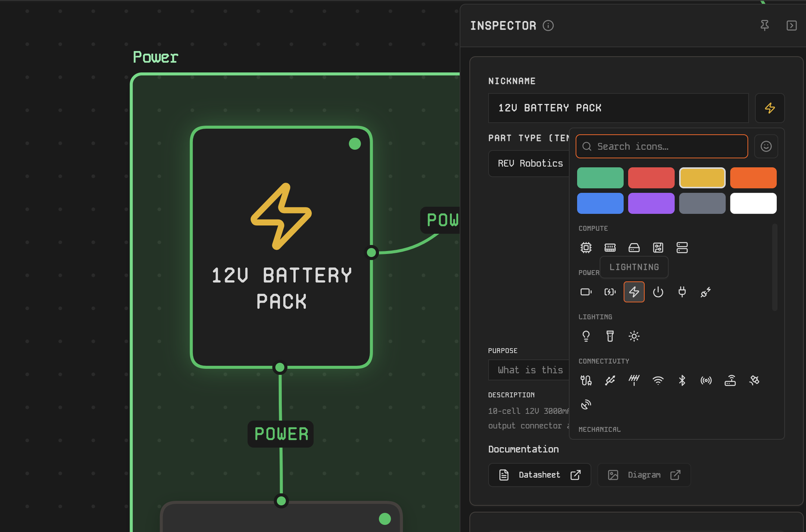The width and height of the screenshot is (806, 532).
Task: Select the USB icon under Connectivity
Action: pyautogui.click(x=610, y=380)
